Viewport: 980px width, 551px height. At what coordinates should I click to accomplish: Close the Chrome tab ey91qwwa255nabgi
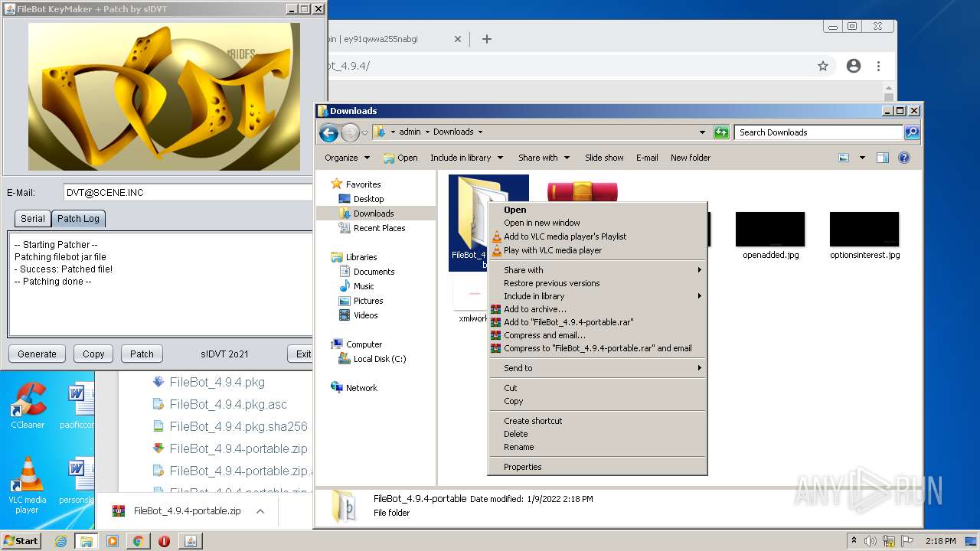click(458, 39)
